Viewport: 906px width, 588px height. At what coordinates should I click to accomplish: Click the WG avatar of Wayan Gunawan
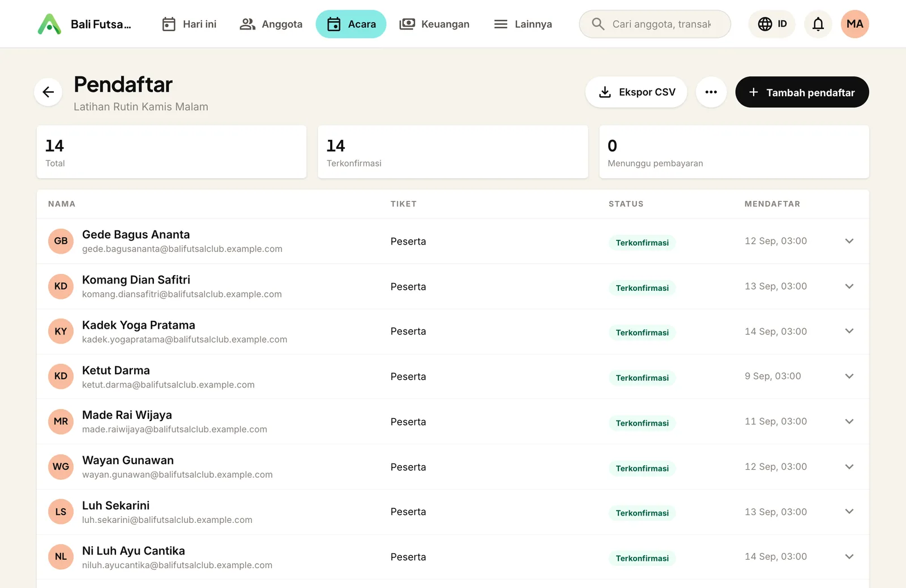[61, 467]
